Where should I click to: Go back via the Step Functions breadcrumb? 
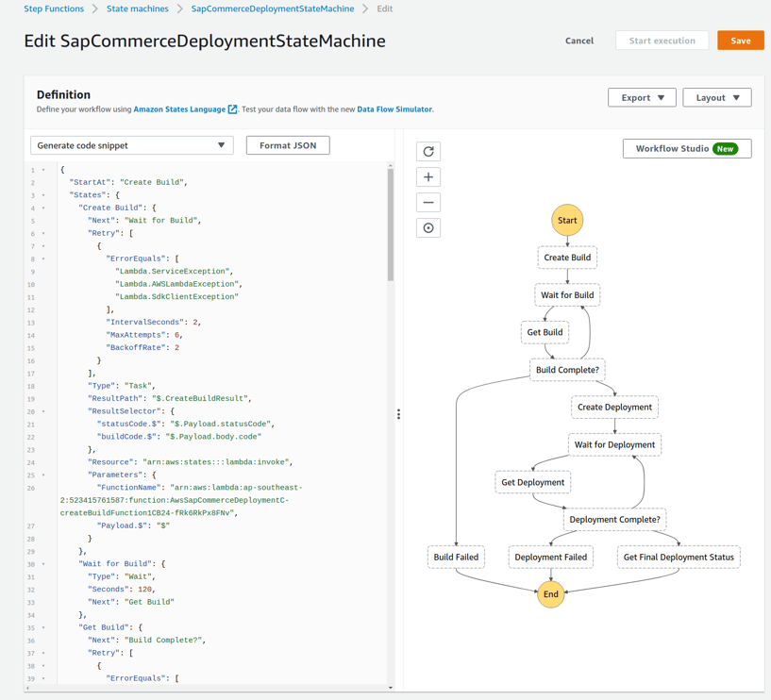pyautogui.click(x=53, y=8)
